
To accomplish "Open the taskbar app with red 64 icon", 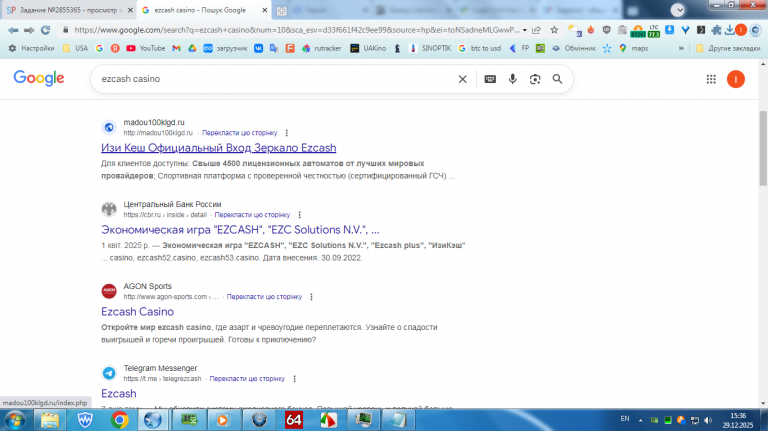I will [x=293, y=420].
